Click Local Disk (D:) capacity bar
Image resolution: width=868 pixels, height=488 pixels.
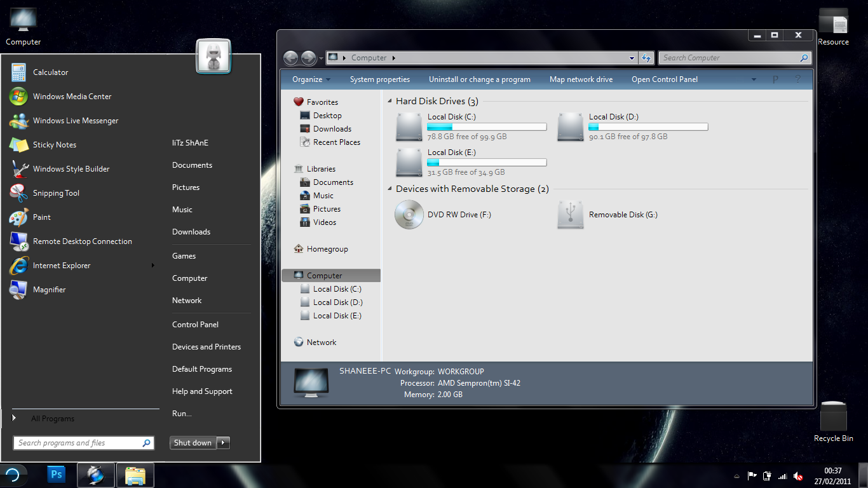click(648, 127)
